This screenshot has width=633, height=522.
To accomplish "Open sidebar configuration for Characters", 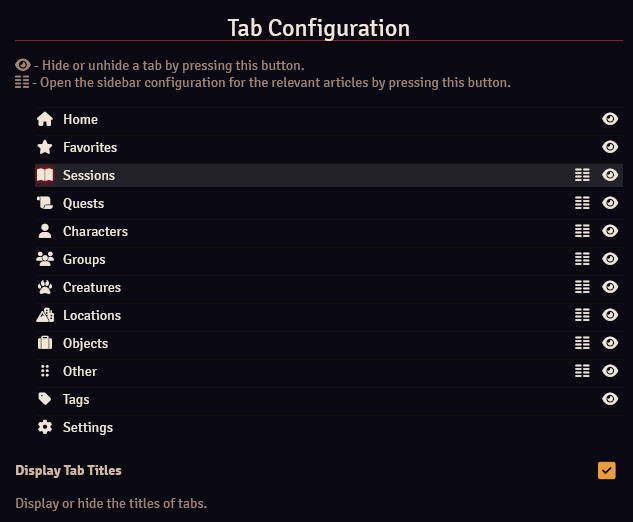I will 582,231.
